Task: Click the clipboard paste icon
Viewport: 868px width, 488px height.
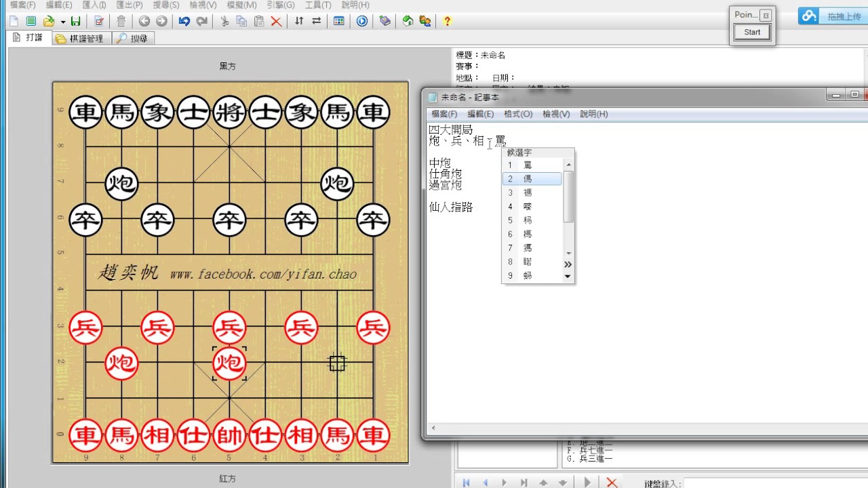Action: pos(258,21)
